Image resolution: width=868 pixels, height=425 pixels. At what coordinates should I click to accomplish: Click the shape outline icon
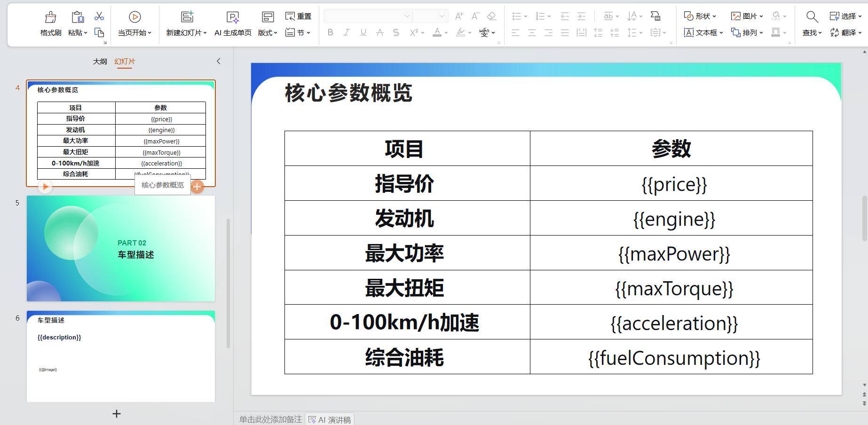coord(776,32)
